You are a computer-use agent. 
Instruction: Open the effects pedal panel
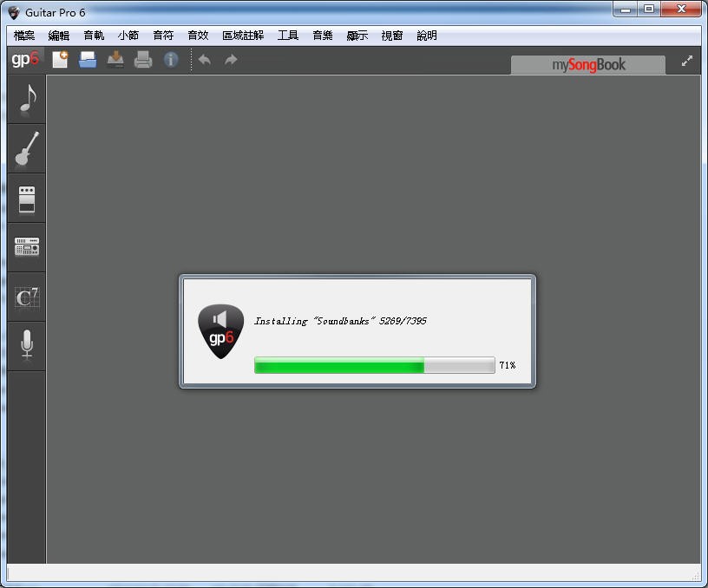point(27,199)
